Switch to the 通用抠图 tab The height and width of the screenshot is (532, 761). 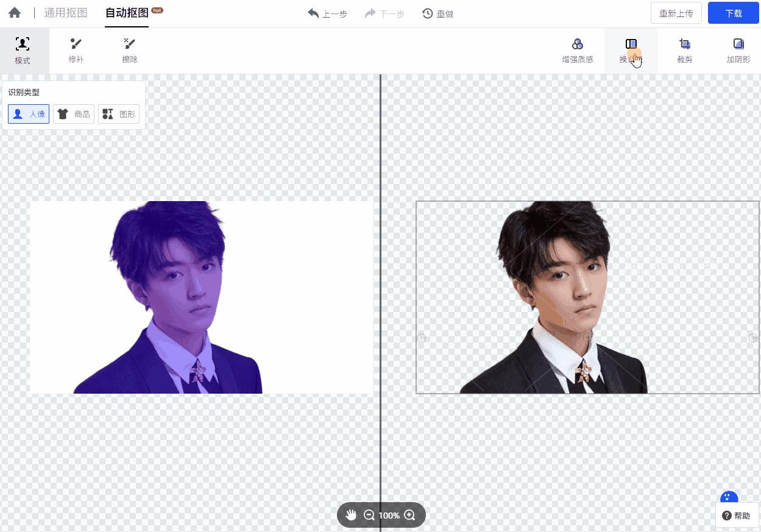(66, 13)
